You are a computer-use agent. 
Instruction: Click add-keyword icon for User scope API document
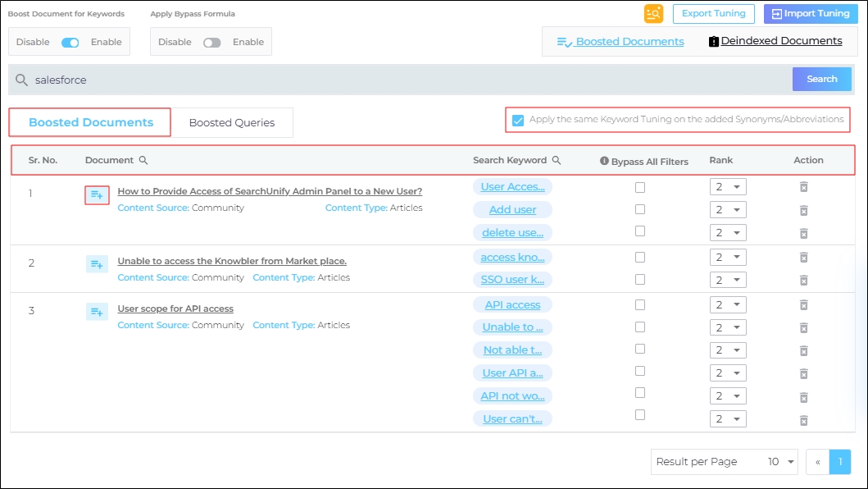97,312
